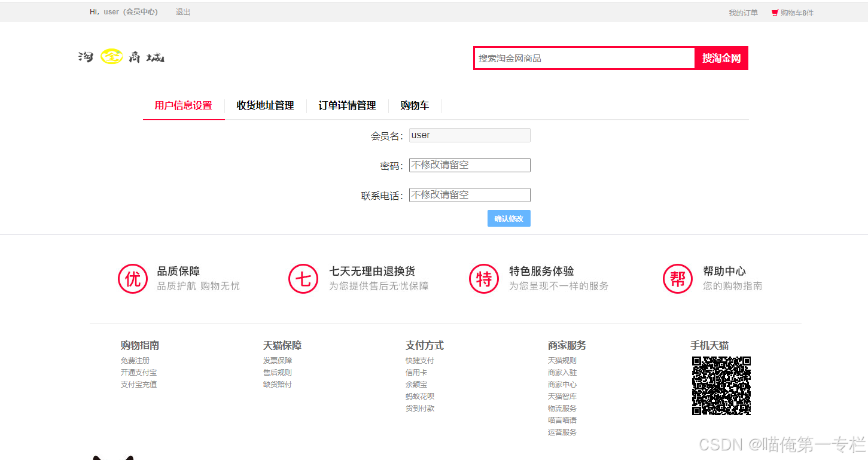Click the 发票保障 footer link
868x460 pixels.
[x=278, y=361]
